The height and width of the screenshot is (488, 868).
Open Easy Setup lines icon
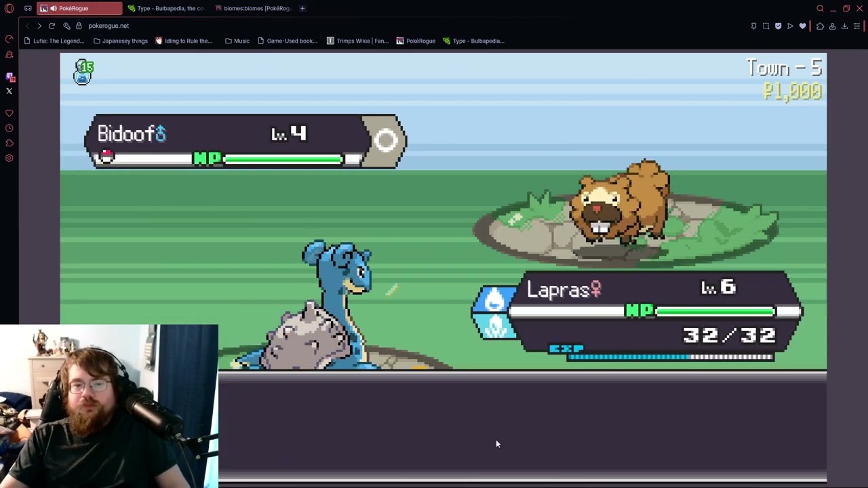[x=856, y=26]
